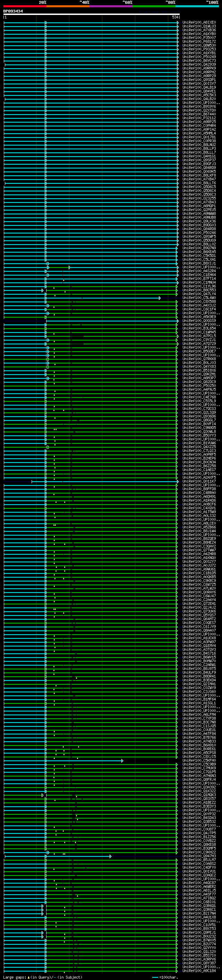222x980 pixels.
Task: Select hit label UniRef100_Q0GGS9
Action: [x=199, y=321]
